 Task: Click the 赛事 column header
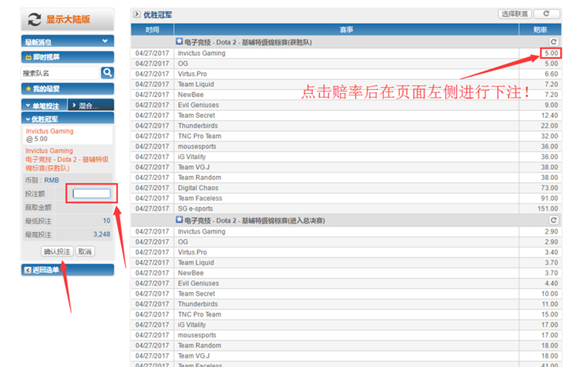coord(346,29)
